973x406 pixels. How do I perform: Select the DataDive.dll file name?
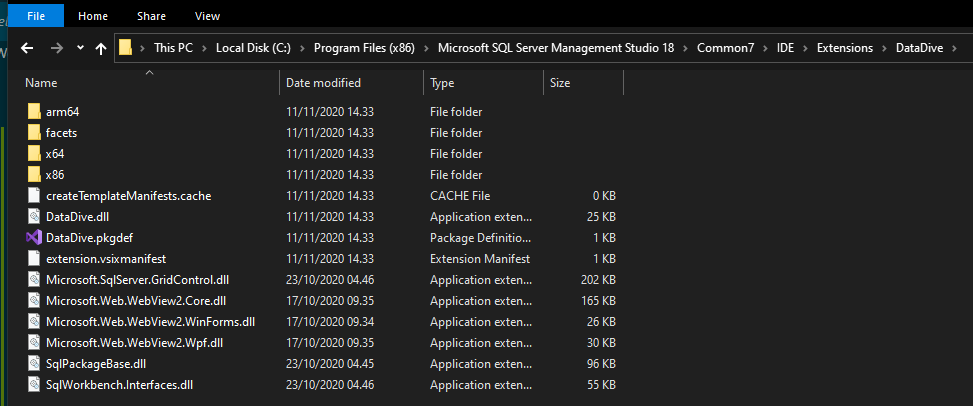[78, 217]
